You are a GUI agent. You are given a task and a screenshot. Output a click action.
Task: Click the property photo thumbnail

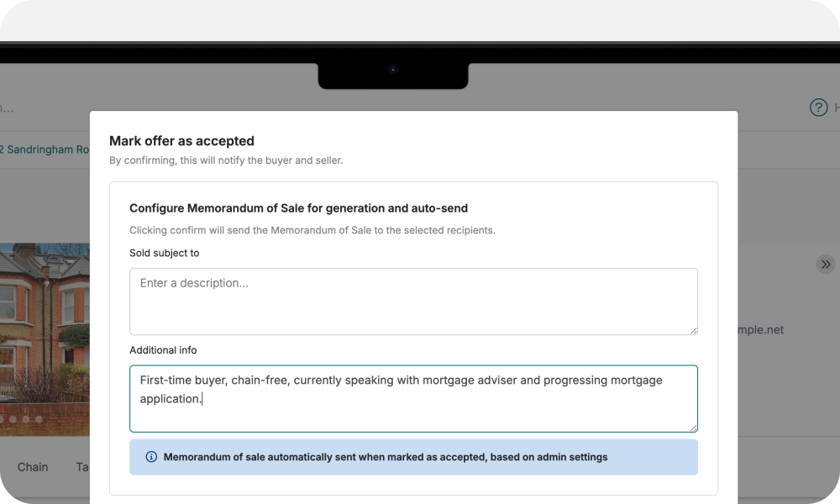pos(45,336)
